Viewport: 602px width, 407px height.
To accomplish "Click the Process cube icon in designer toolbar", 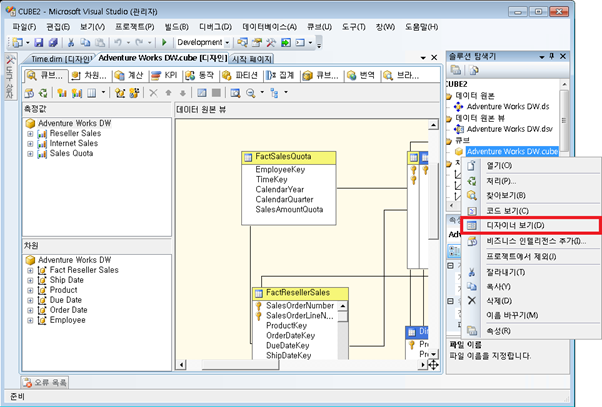I will tap(29, 93).
